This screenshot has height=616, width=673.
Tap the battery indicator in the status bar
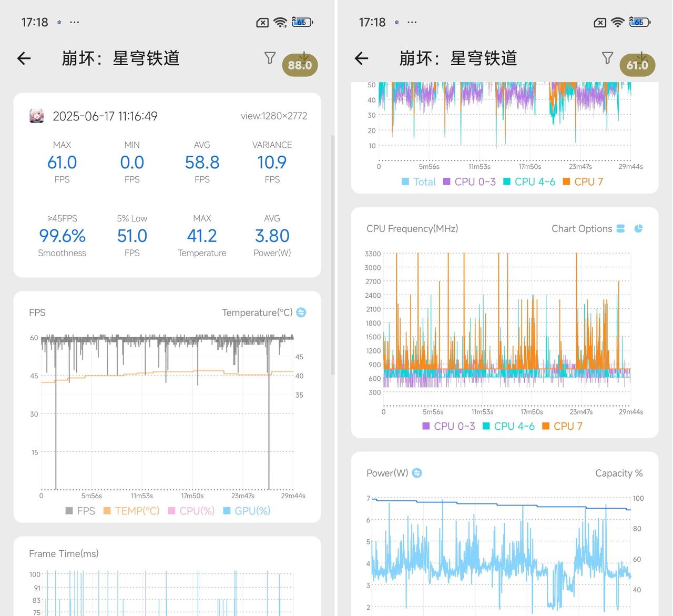301,22
